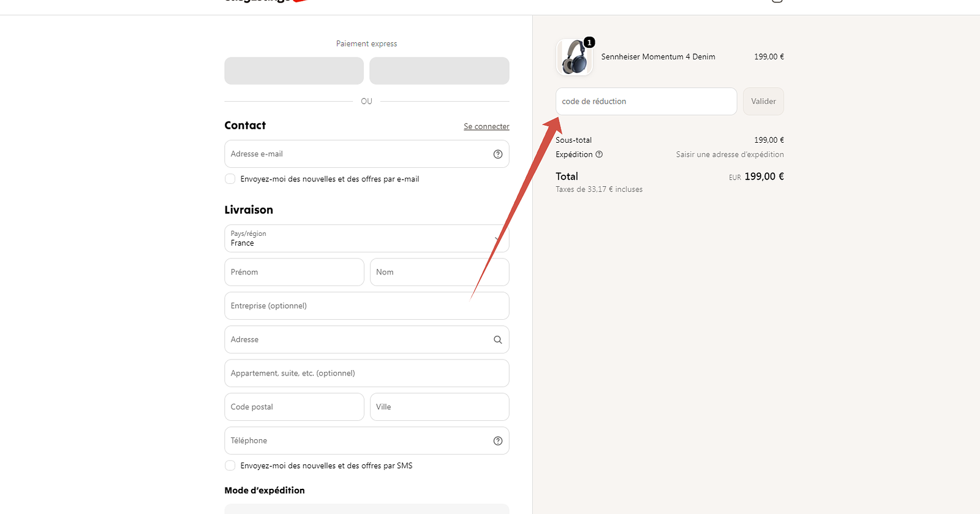The image size is (980, 514).
Task: Click the search icon in Adresse field
Action: click(x=498, y=340)
